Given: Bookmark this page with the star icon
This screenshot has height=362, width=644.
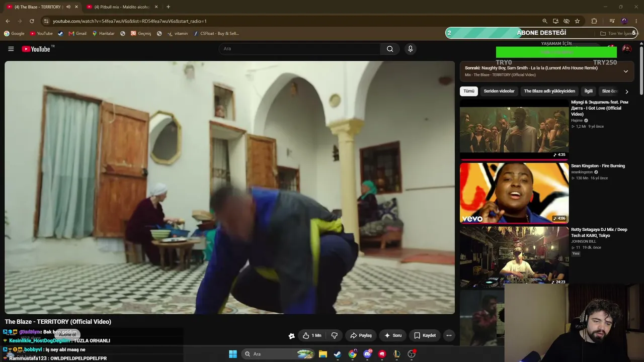Looking at the screenshot, I should [577, 21].
